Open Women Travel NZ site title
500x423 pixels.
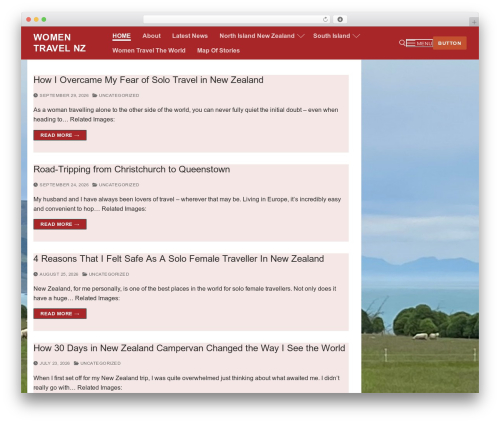tap(59, 43)
